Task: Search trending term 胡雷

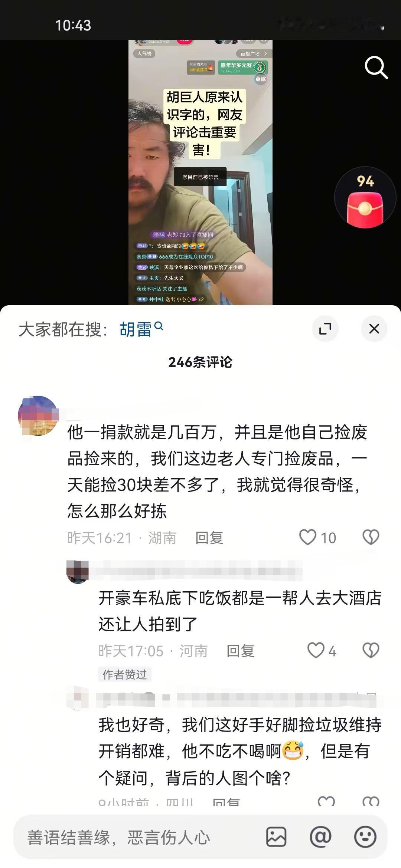Action: (141, 329)
